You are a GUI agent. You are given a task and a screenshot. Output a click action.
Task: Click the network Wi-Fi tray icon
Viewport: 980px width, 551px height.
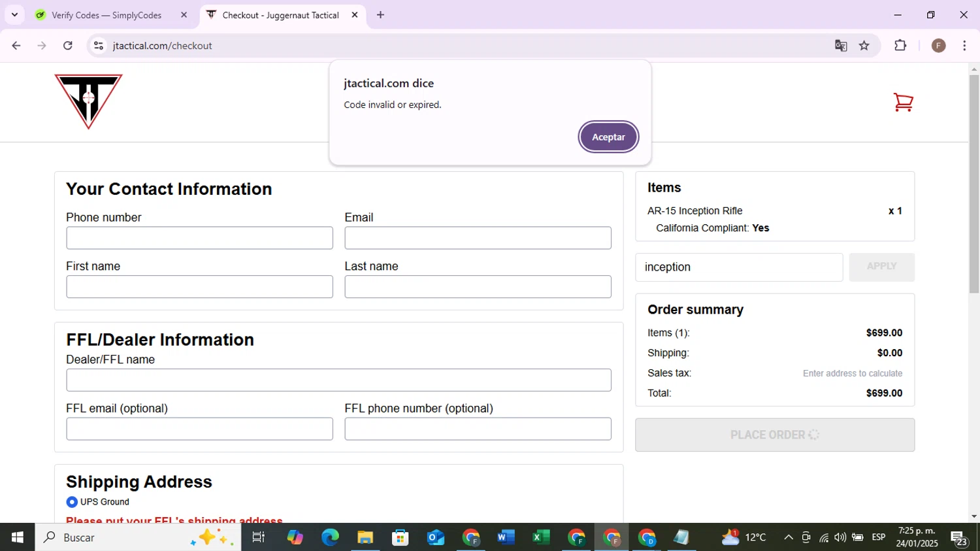(x=824, y=537)
